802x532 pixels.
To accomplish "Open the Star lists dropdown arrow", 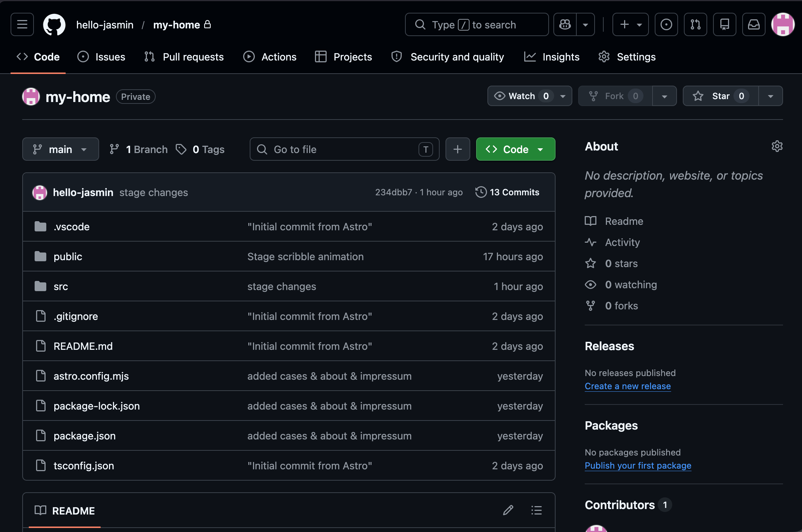I will 771,96.
